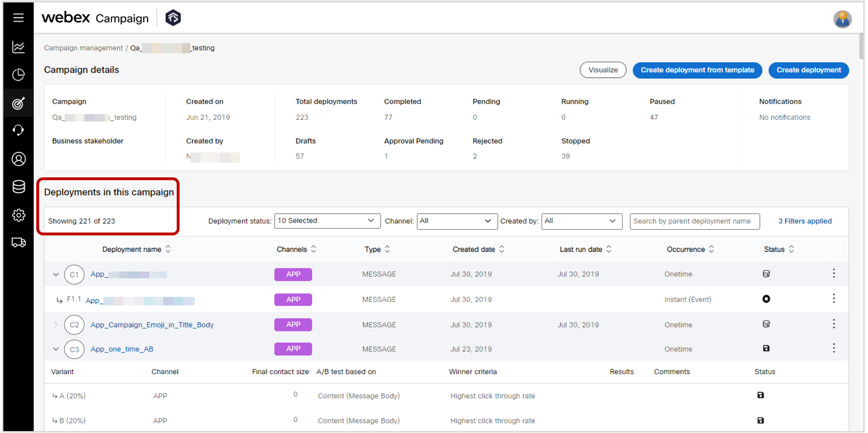Click status icon for variant B (20%)

(761, 420)
